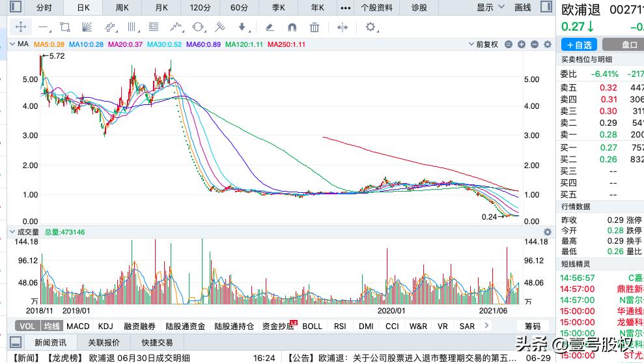Open the 快捷交易 quick trade tab
The image size is (644, 363).
click(x=157, y=342)
